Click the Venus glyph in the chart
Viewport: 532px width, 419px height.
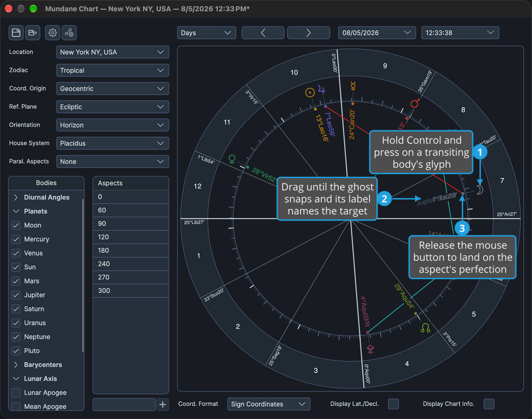(x=232, y=159)
